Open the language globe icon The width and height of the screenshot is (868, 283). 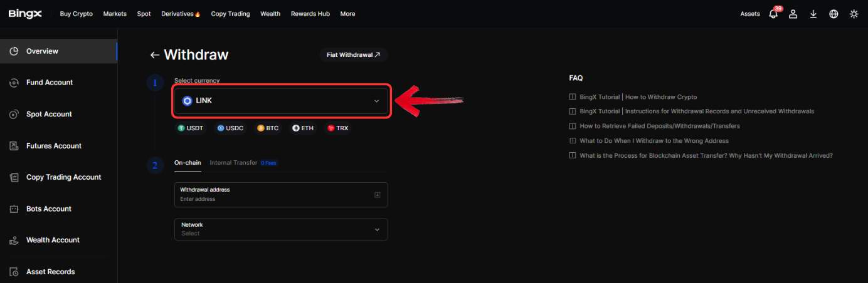point(834,14)
